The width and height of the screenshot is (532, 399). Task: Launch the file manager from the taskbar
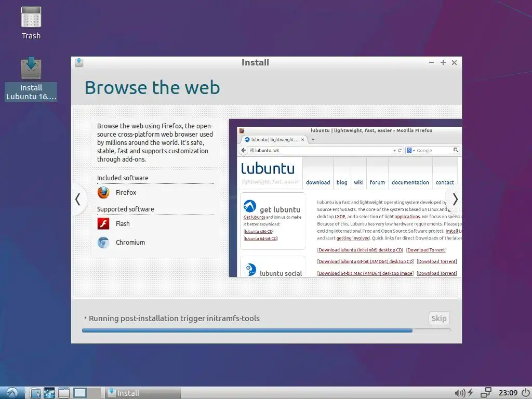point(35,393)
